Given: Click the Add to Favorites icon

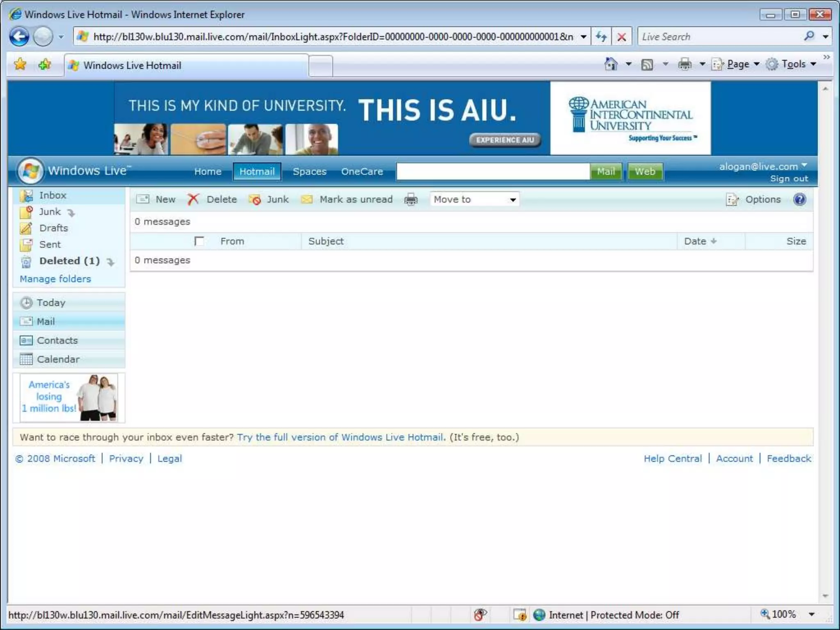Looking at the screenshot, I should click(44, 64).
